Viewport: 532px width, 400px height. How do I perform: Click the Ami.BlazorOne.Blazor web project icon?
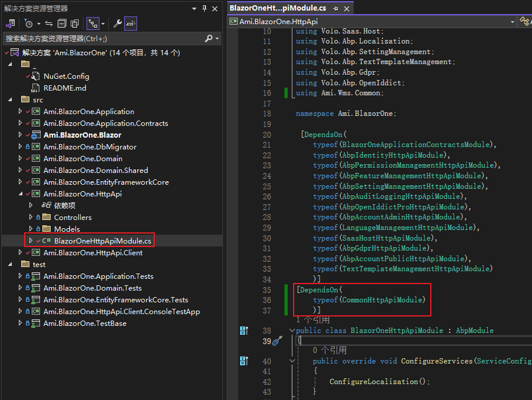36,135
